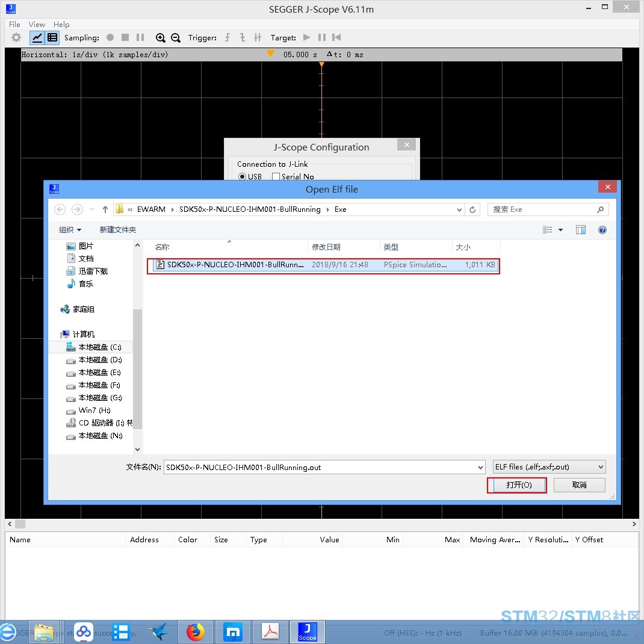The width and height of the screenshot is (644, 644).
Task: Go up one folder level
Action: point(105,209)
